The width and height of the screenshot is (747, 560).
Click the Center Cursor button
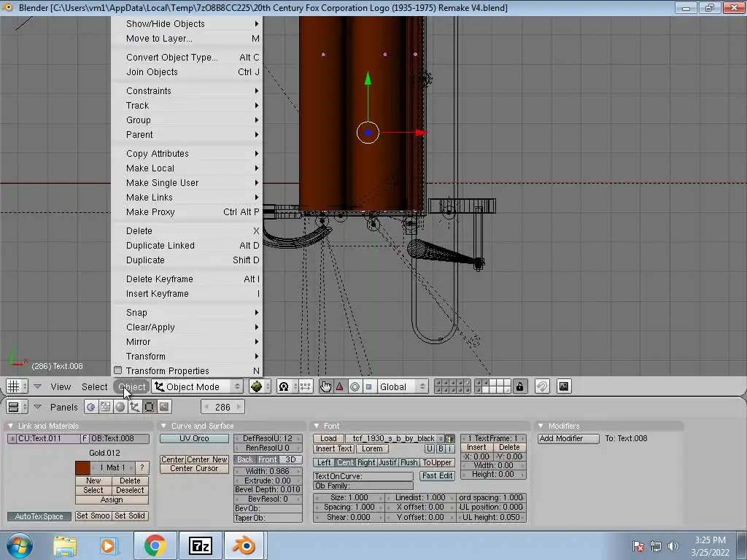click(194, 468)
